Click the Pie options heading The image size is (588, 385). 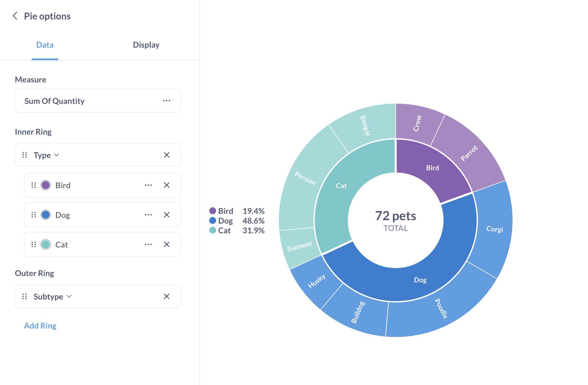click(47, 16)
